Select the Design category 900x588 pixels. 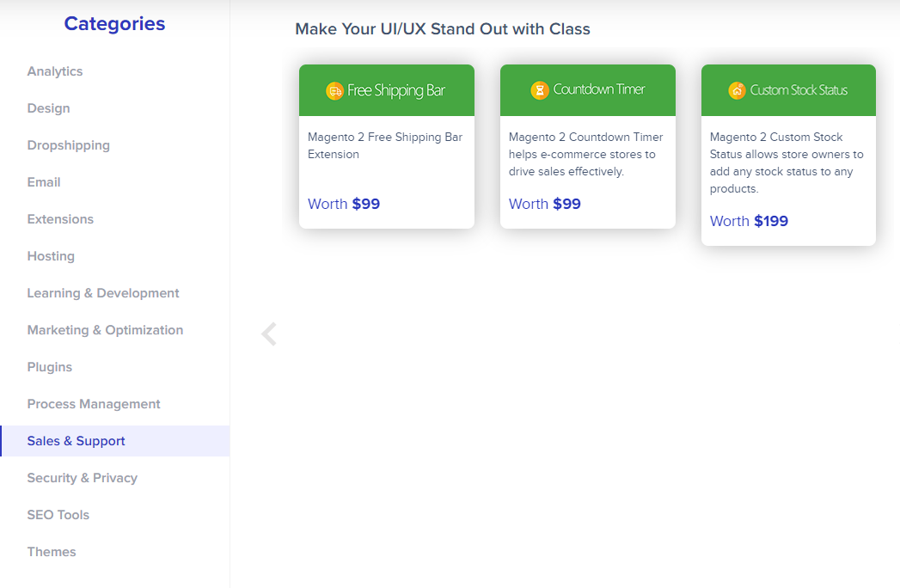point(49,108)
